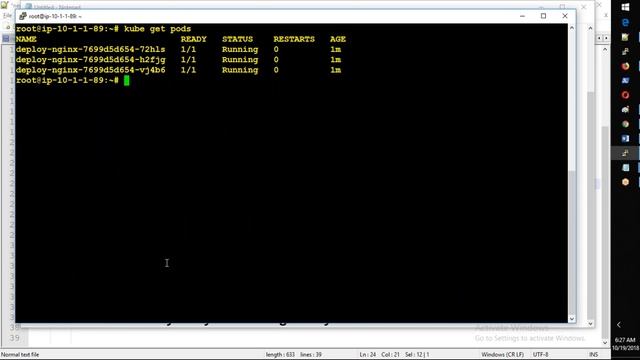Click Notepad++ tab scroll left arrow
Viewport: 640px width, 360px height.
pyautogui.click(x=599, y=38)
